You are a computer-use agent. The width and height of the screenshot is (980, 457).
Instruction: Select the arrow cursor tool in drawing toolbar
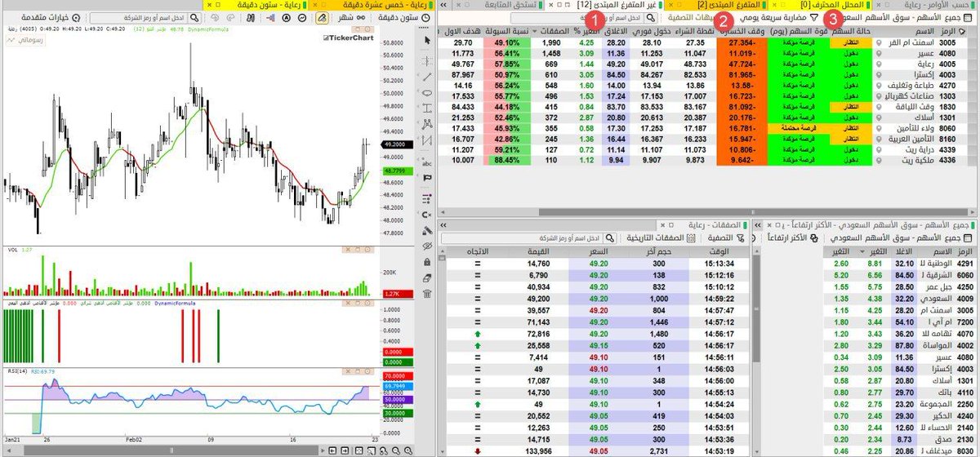[x=427, y=39]
